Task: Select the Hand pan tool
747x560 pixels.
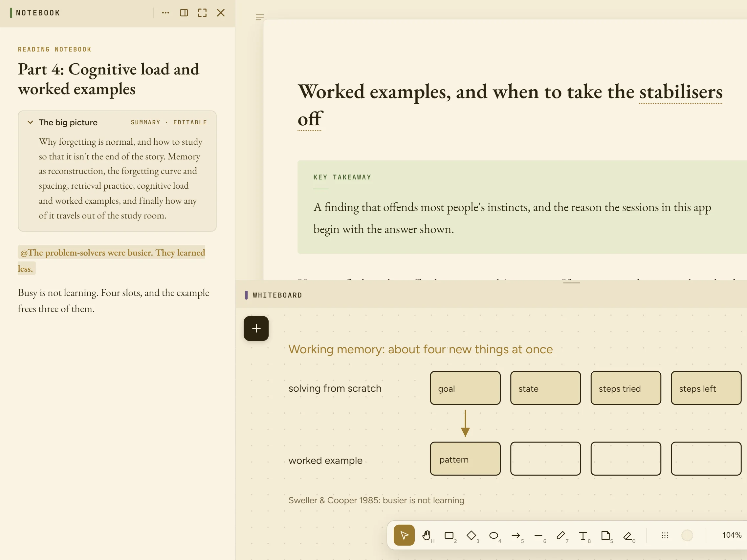Action: [427, 535]
